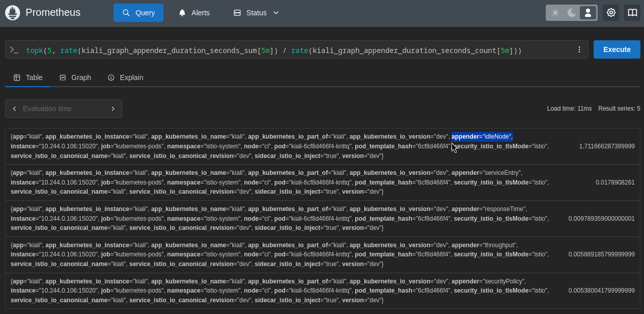Click the Prometheus logo icon

click(x=12, y=12)
